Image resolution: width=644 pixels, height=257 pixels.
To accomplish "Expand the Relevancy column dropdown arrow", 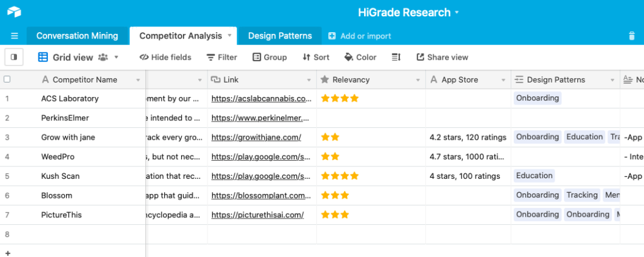I will pos(417,80).
